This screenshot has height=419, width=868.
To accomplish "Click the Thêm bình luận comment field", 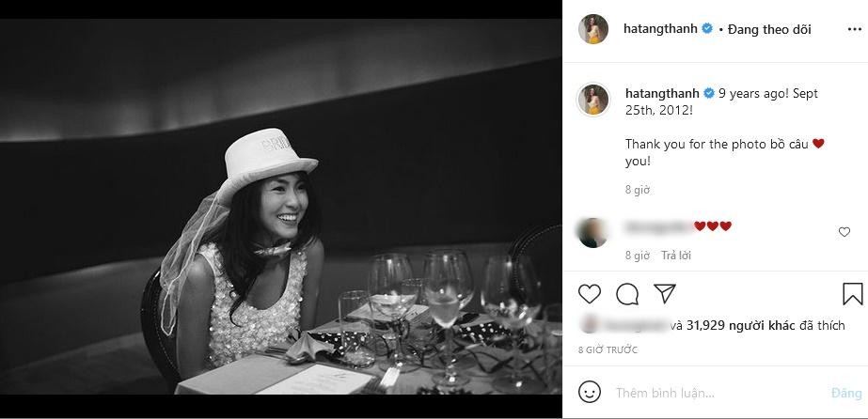I will coord(715,393).
